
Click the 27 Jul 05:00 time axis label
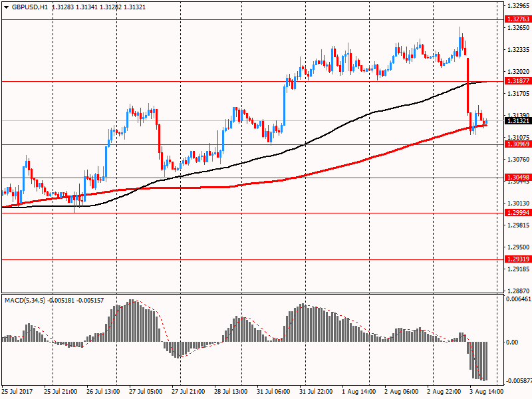[x=146, y=392]
